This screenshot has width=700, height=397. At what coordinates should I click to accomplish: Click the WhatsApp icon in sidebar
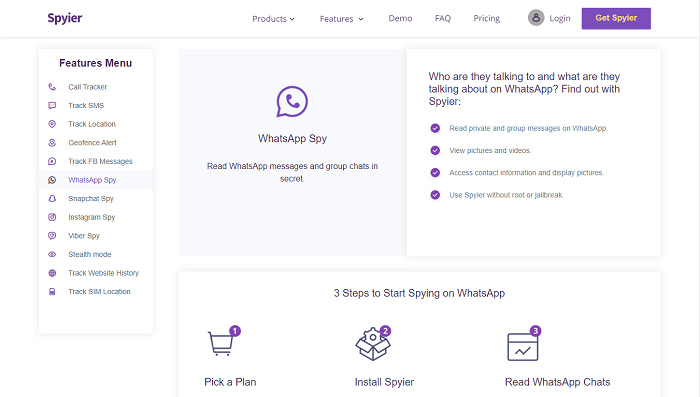click(x=52, y=180)
